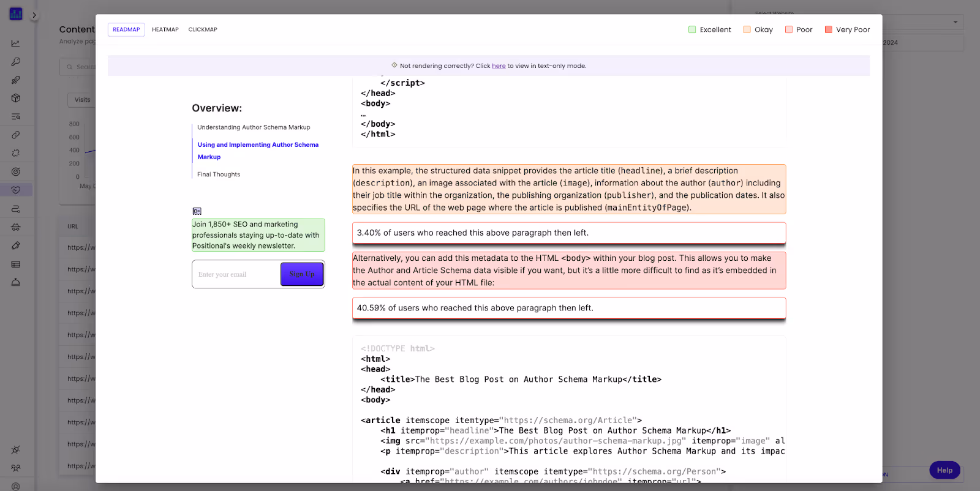Click the red 'Alternatively, you can add' paragraph

click(x=569, y=271)
